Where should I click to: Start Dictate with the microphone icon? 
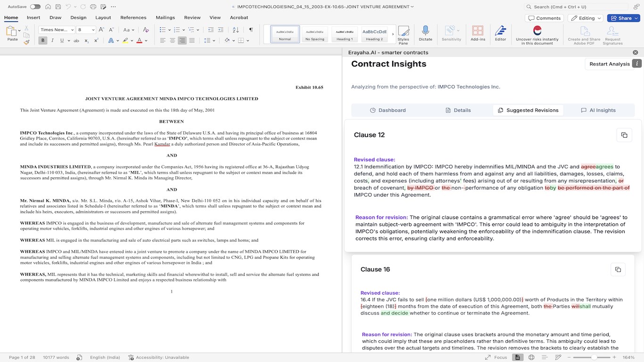(x=425, y=33)
